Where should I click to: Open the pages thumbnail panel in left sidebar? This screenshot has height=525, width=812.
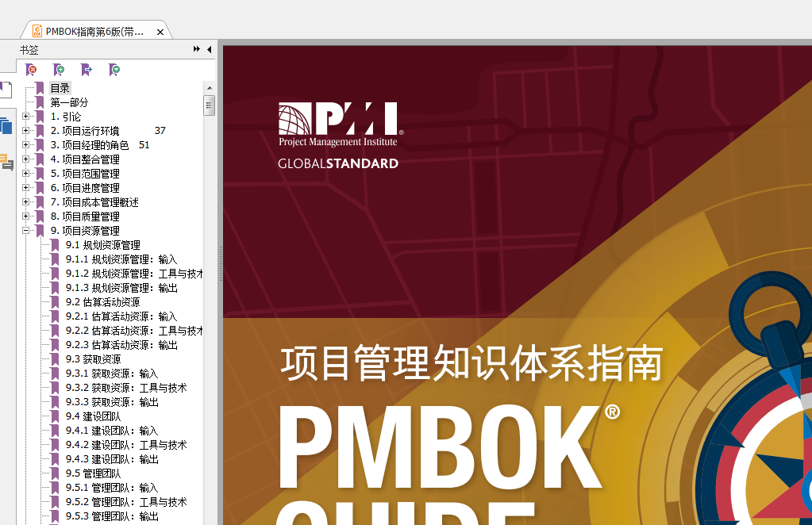tap(6, 90)
